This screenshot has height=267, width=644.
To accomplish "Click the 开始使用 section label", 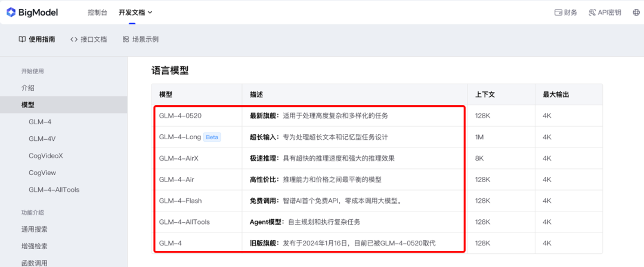I will pos(32,71).
